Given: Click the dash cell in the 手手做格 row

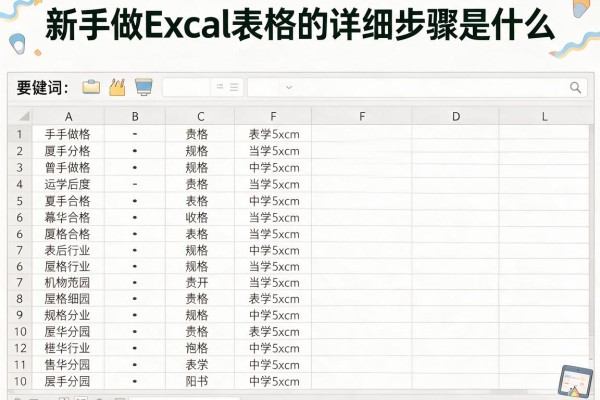Looking at the screenshot, I should click(x=135, y=134).
